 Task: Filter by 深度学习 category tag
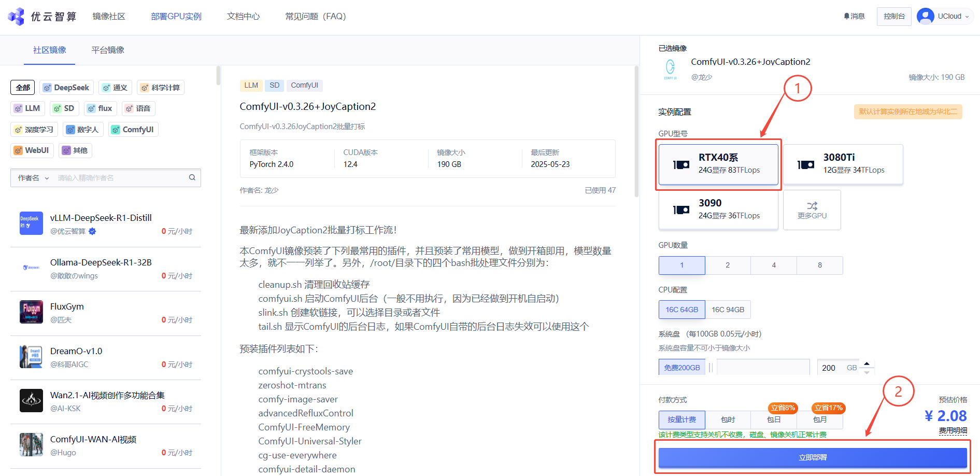(34, 130)
